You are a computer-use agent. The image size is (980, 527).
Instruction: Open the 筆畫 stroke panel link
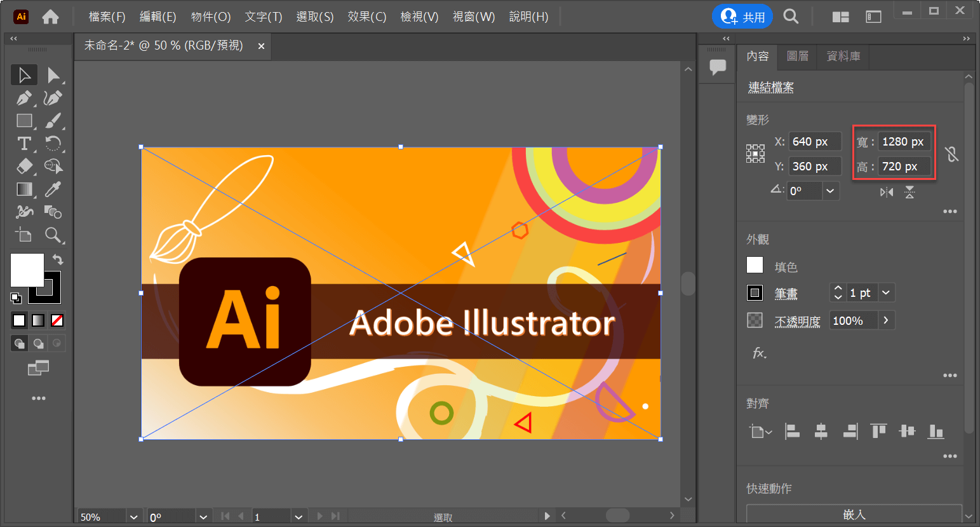click(x=786, y=293)
